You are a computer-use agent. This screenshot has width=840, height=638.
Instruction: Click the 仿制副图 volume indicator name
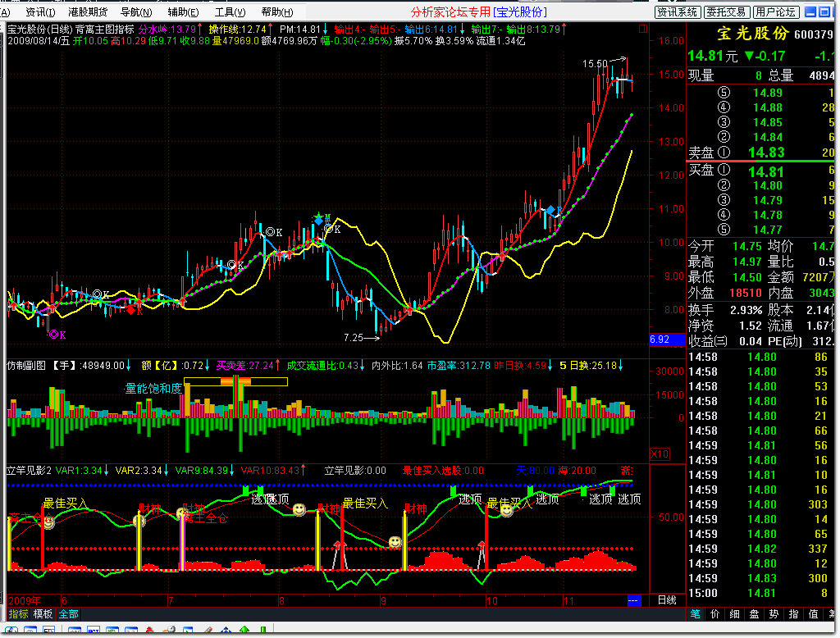click(x=26, y=366)
